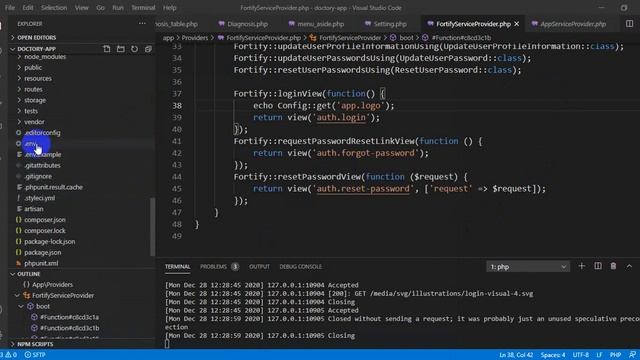Refresh the explorer tree
Image resolution: width=640 pixels, height=360 pixels.
click(134, 49)
